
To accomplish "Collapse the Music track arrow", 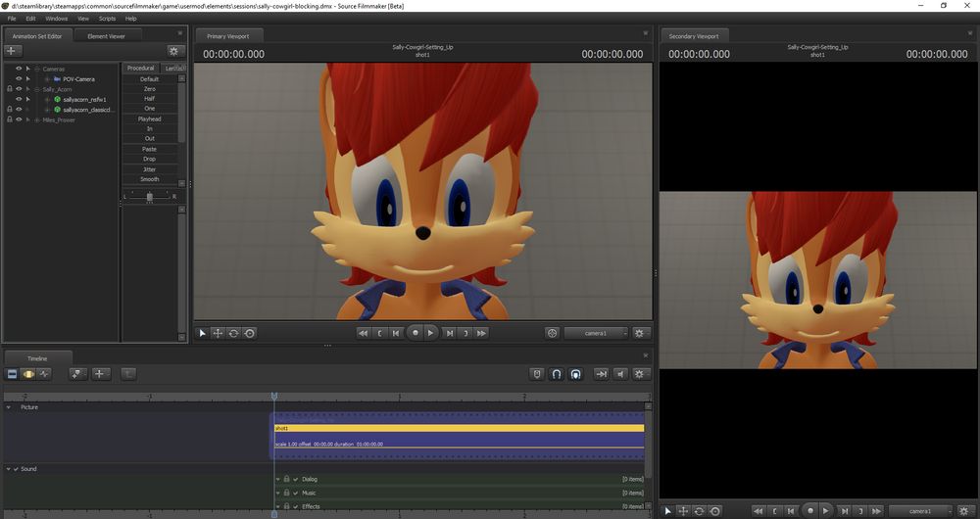I will (278, 494).
